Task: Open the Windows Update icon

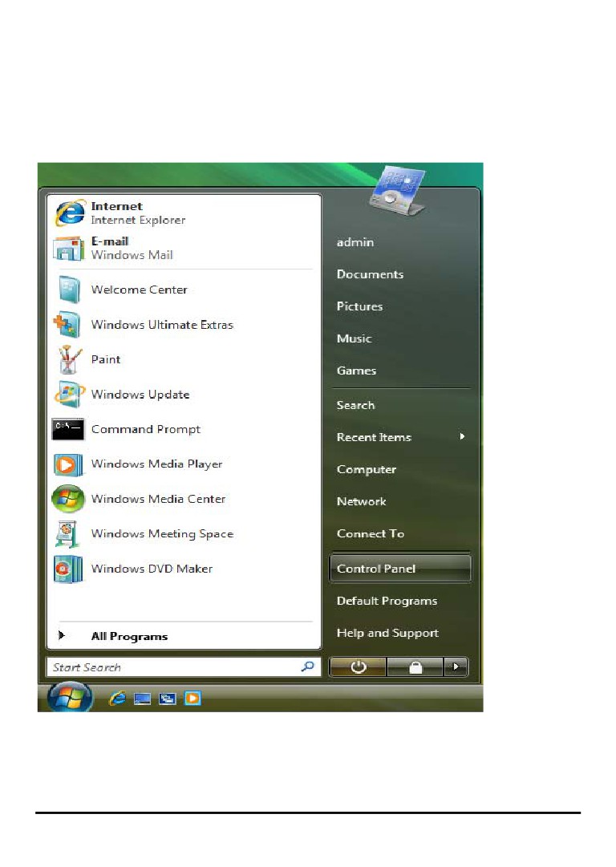Action: coord(69,395)
